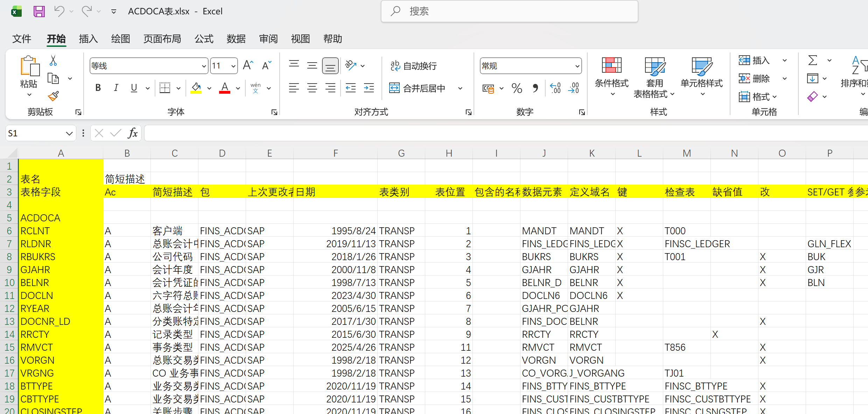The image size is (868, 414).
Task: Click the AutoSum sigma icon
Action: 813,60
